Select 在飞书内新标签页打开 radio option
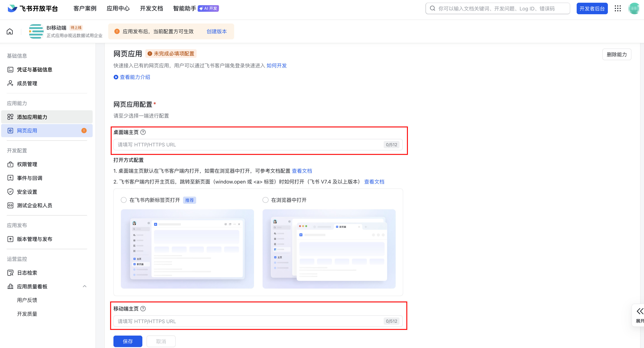This screenshot has width=644, height=348. [x=124, y=200]
